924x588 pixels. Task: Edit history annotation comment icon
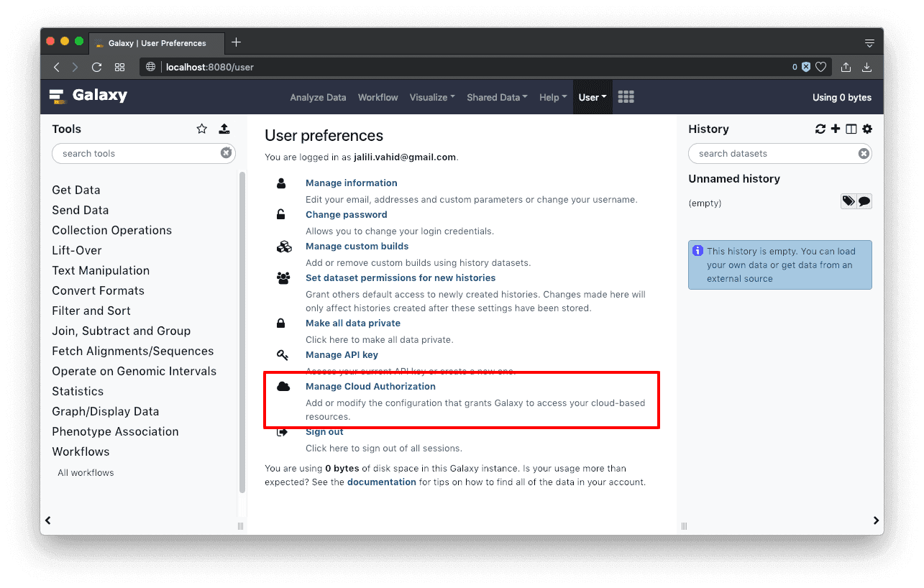click(864, 202)
